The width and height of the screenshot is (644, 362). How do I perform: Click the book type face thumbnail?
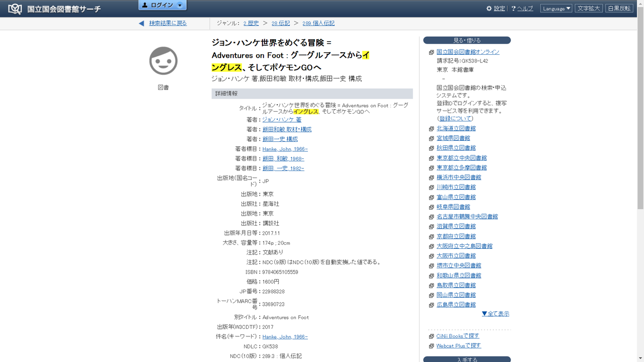click(x=164, y=61)
